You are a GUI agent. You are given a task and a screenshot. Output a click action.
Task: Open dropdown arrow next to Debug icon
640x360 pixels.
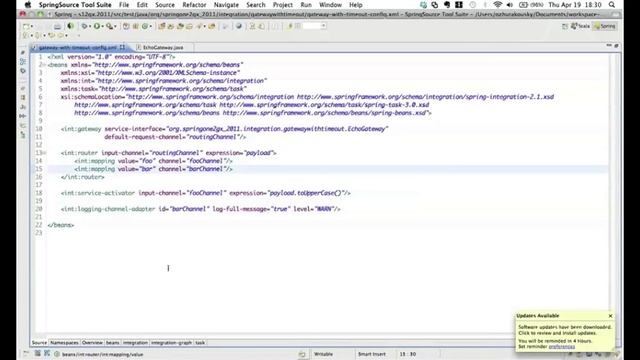[89, 27]
